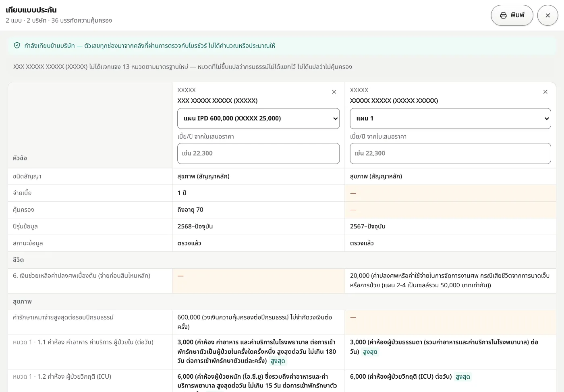The width and height of the screenshot is (564, 392).
Task: Click the 600,000 วงเงินความคุ้มครอง cell
Action: (x=259, y=322)
